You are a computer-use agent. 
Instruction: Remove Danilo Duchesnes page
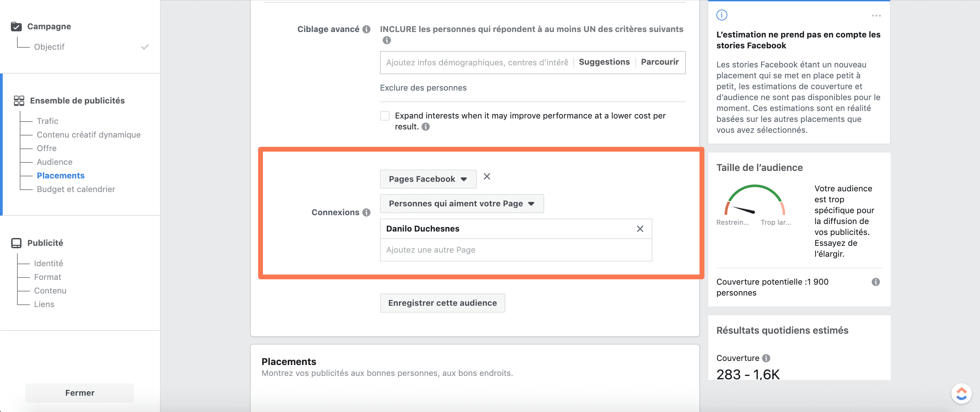[640, 228]
